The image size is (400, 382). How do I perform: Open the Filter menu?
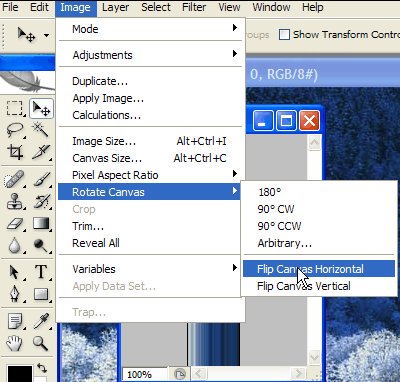194,7
